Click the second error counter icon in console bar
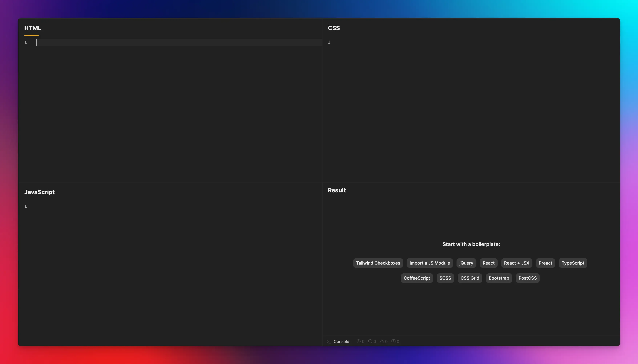 tap(370, 341)
